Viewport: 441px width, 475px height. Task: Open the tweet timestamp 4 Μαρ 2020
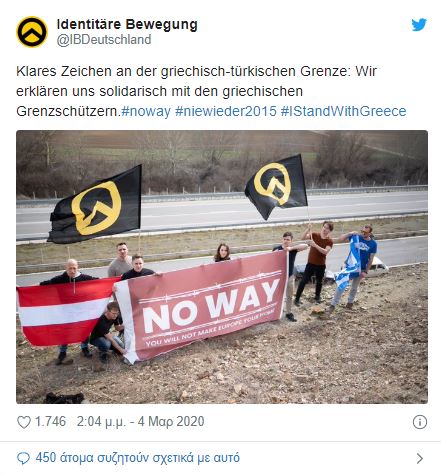point(140,422)
